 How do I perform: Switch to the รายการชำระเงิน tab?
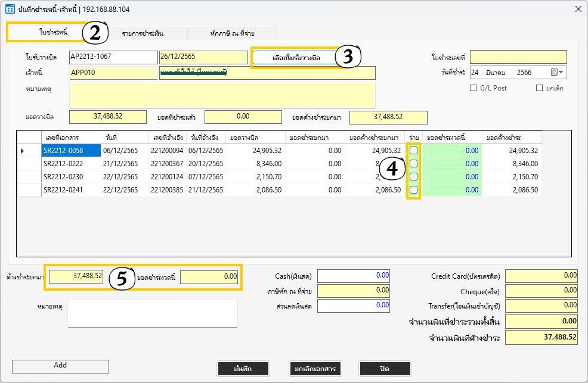pyautogui.click(x=143, y=33)
